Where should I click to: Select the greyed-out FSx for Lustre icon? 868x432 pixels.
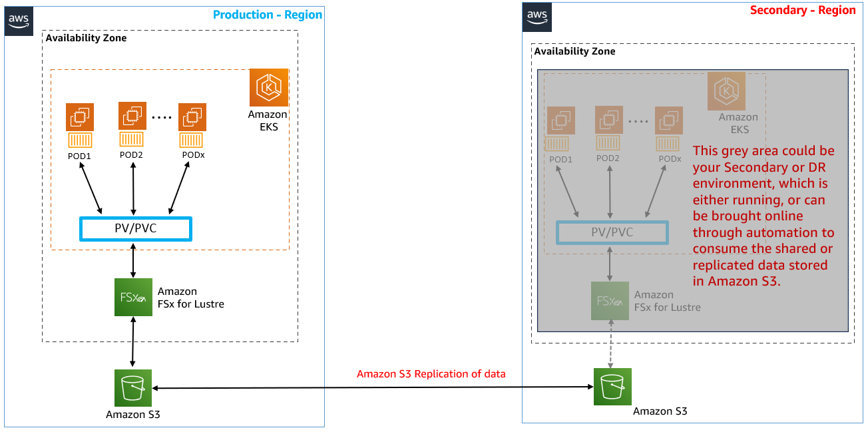610,300
